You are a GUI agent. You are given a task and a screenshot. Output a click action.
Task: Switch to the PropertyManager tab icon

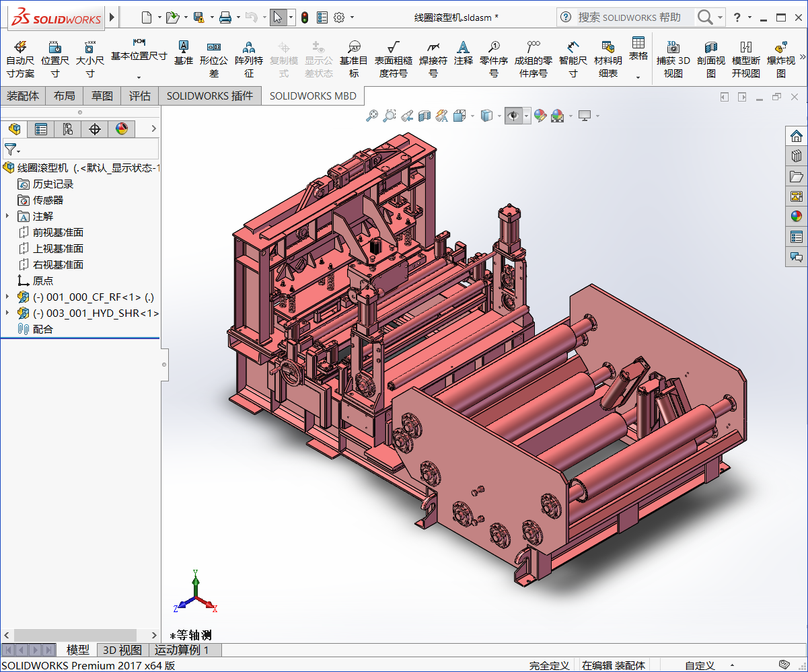click(41, 128)
